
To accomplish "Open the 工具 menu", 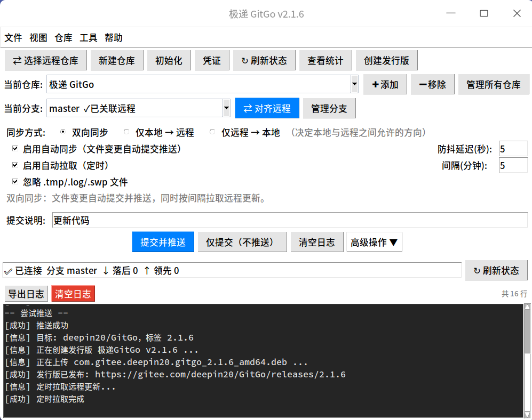I will 89,38.
